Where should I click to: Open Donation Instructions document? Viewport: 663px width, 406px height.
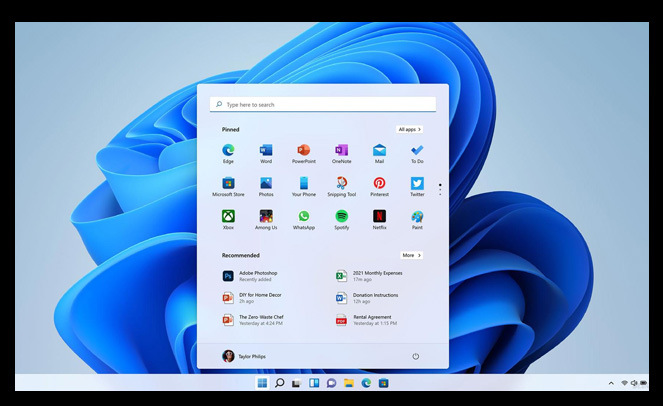[367, 298]
